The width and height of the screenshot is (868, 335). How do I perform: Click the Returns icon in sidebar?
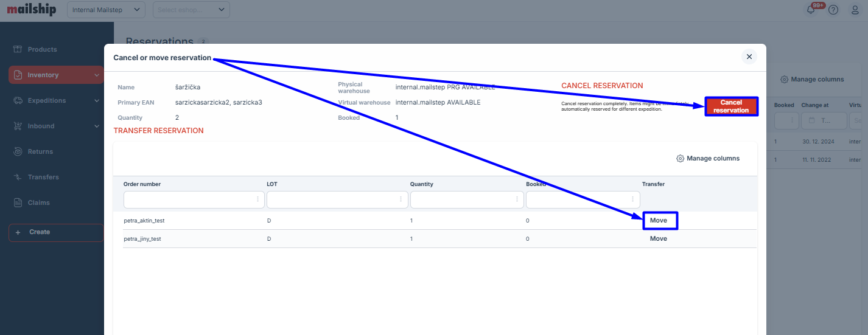point(18,151)
